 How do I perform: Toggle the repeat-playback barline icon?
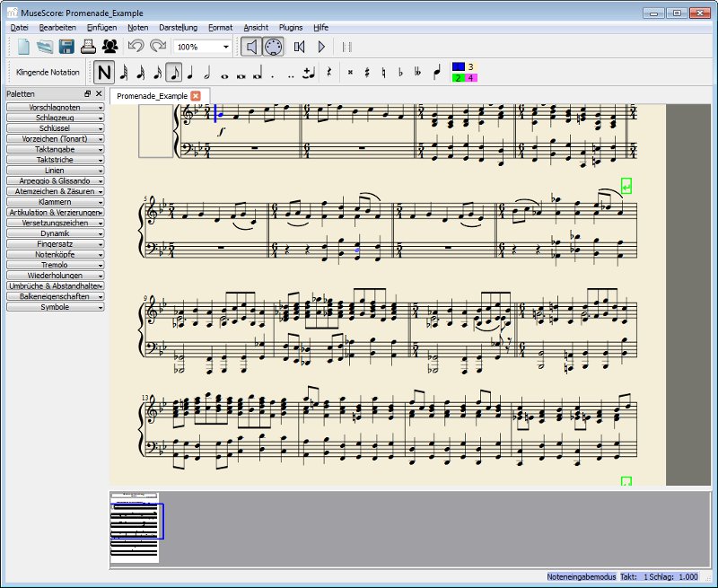coord(346,47)
